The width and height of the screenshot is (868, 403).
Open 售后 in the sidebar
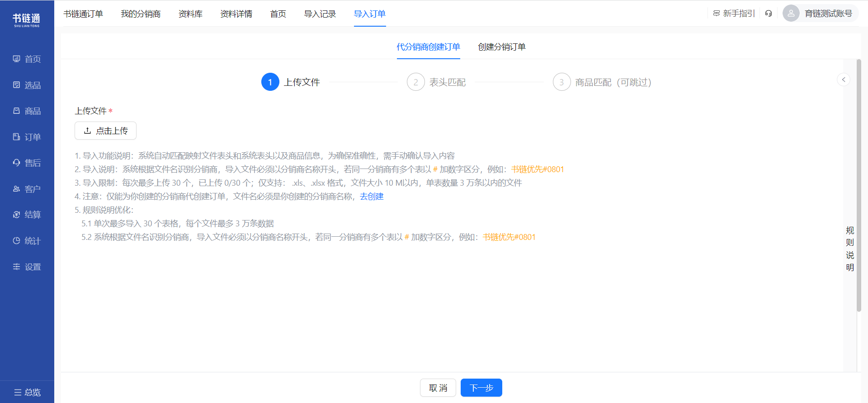tap(27, 163)
